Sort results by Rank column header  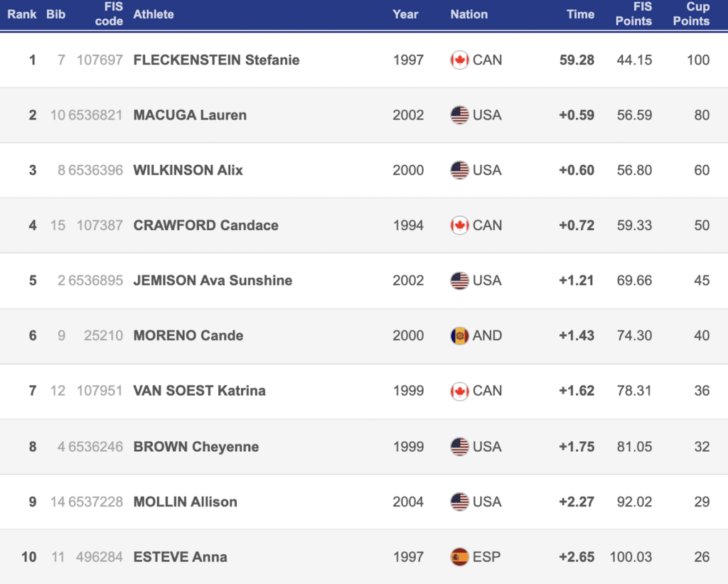click(22, 14)
